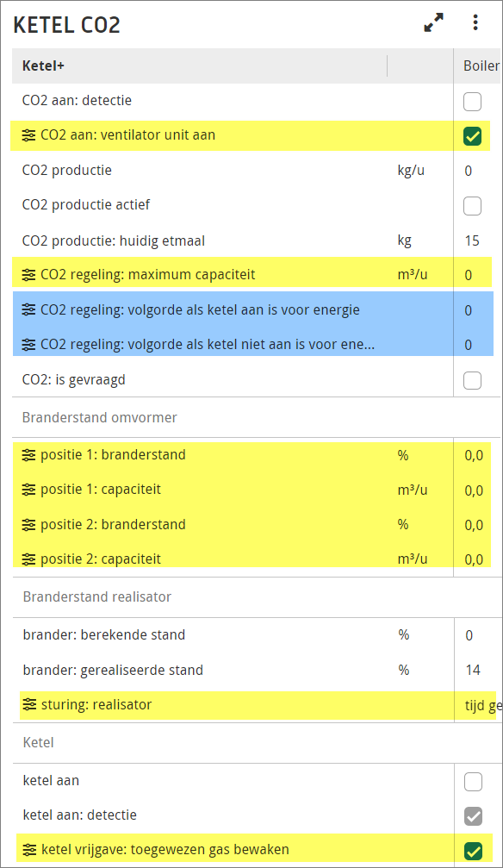Toggle the CO2 aan: detectie checkbox
The image size is (503, 868).
click(473, 102)
